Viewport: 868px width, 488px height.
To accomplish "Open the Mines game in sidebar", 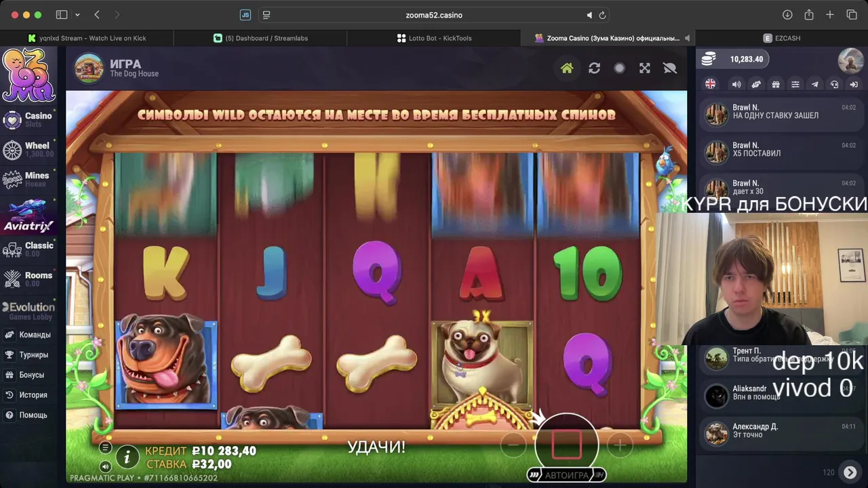I will coord(28,180).
